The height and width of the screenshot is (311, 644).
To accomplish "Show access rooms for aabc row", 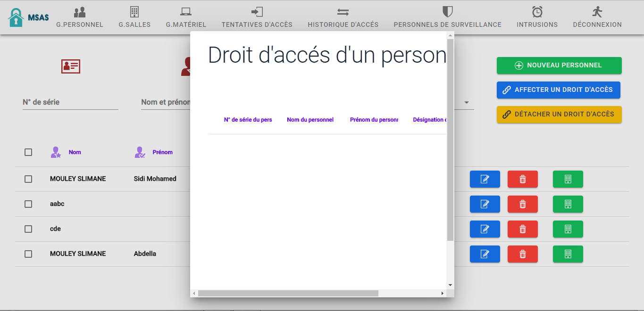I will (x=568, y=204).
